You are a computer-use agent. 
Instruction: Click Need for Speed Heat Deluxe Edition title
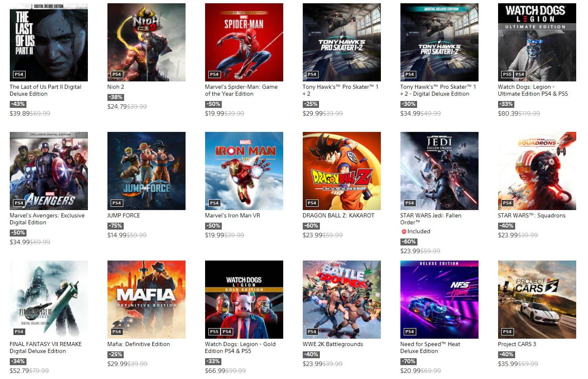click(430, 348)
